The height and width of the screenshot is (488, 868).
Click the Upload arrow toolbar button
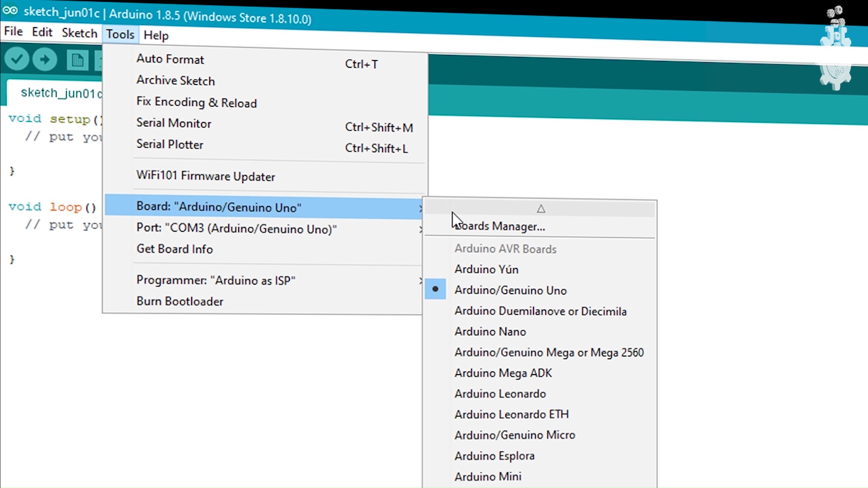tap(45, 60)
